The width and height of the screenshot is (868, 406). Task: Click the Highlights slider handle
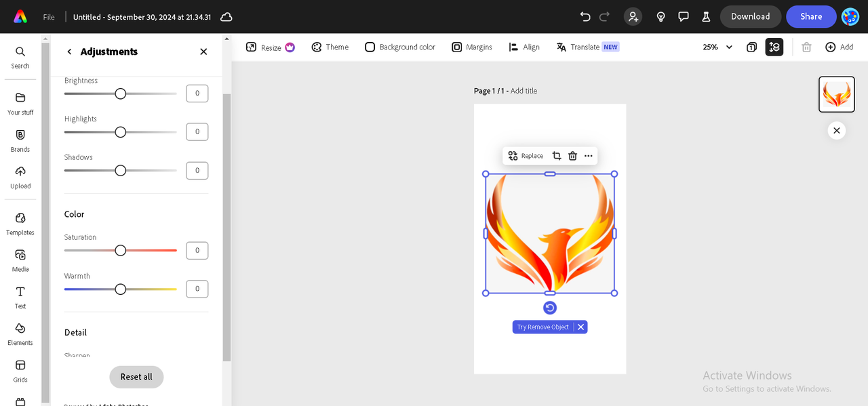coord(121,131)
